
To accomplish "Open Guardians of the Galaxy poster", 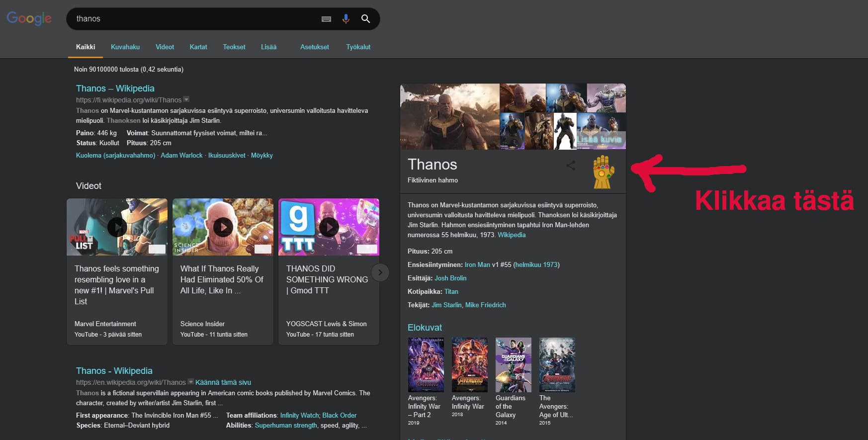I will click(514, 365).
